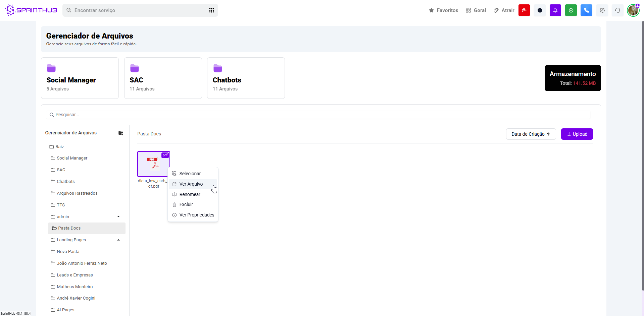Click the green checkmark tasks icon
The width and height of the screenshot is (644, 316).
pyautogui.click(x=571, y=10)
